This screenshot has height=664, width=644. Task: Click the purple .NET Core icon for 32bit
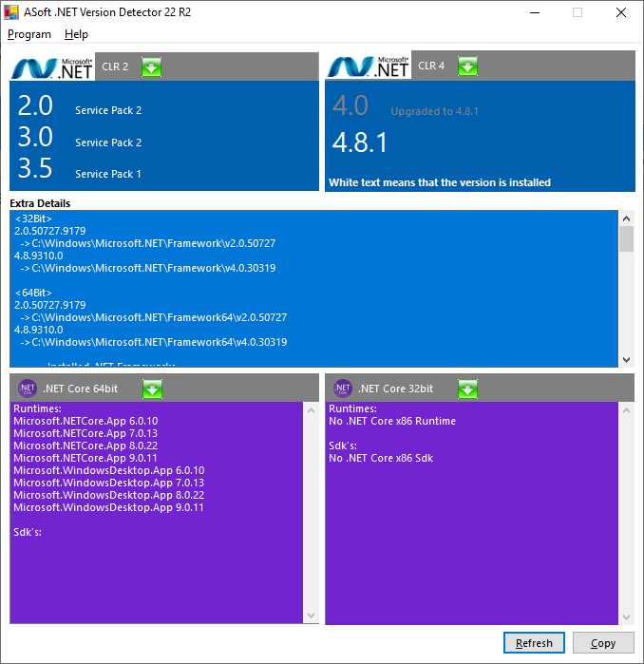click(343, 388)
